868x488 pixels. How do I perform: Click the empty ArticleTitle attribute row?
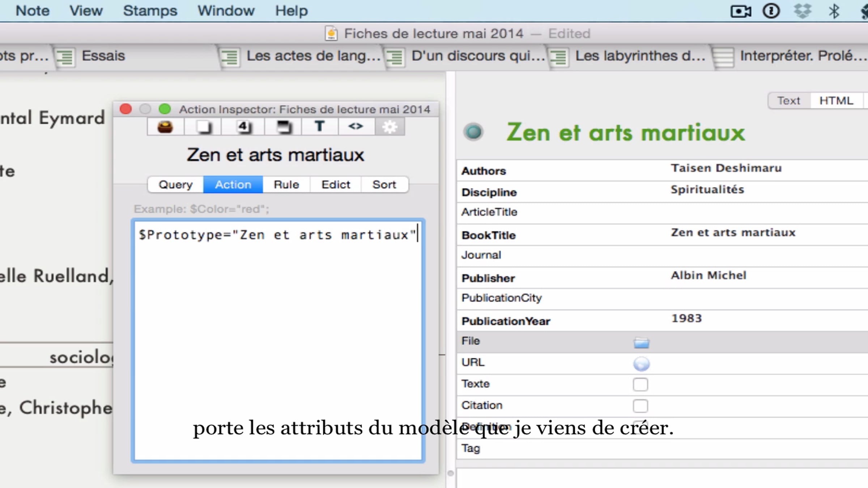[x=662, y=213]
